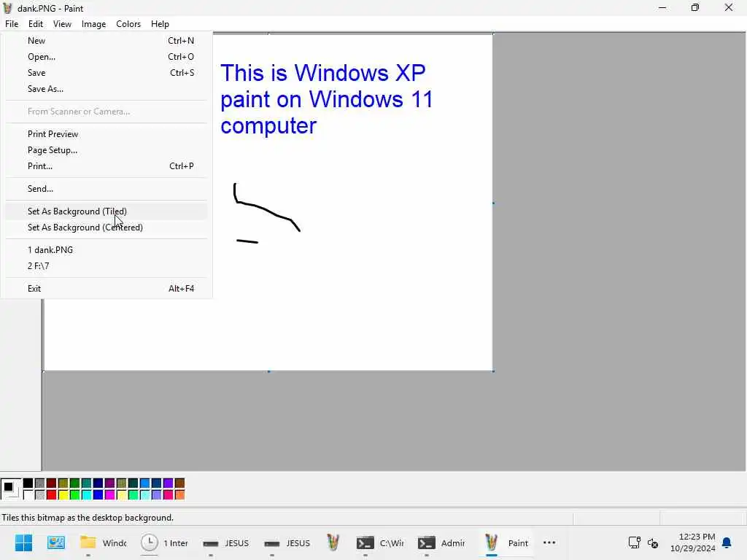Viewport: 747px width, 560px height.
Task: Pick the dark gray color swatch
Action: [x=39, y=483]
